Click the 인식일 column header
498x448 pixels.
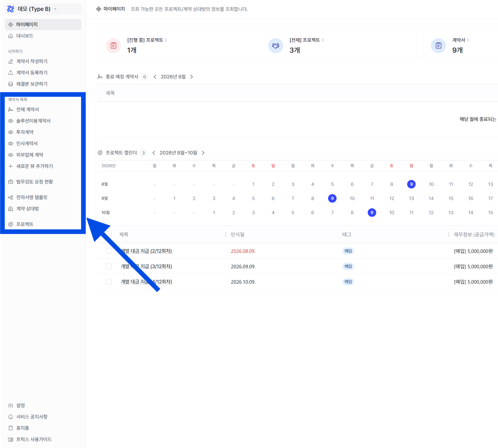coord(237,235)
